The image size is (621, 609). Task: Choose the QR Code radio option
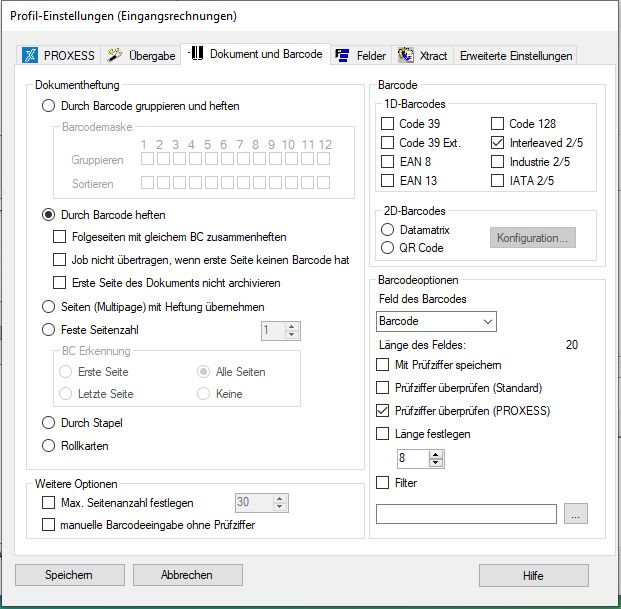pos(388,248)
